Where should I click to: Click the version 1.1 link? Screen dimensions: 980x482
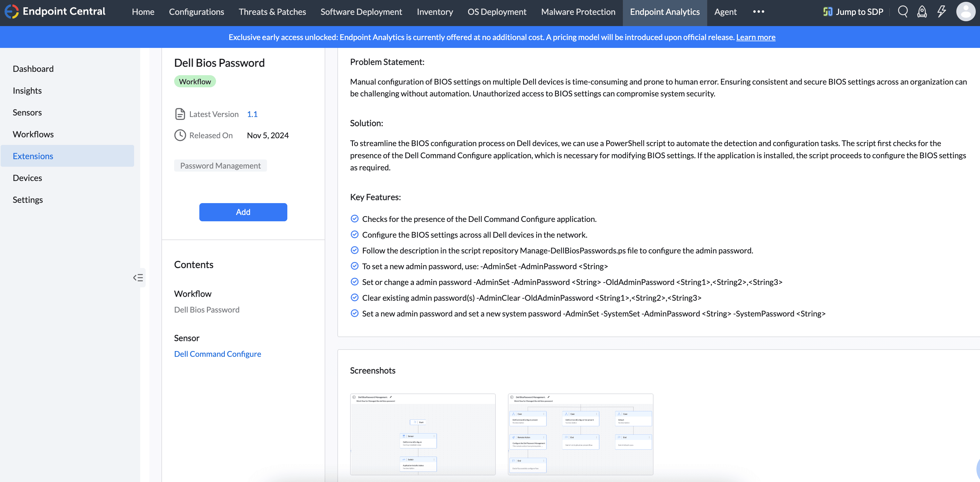tap(252, 114)
